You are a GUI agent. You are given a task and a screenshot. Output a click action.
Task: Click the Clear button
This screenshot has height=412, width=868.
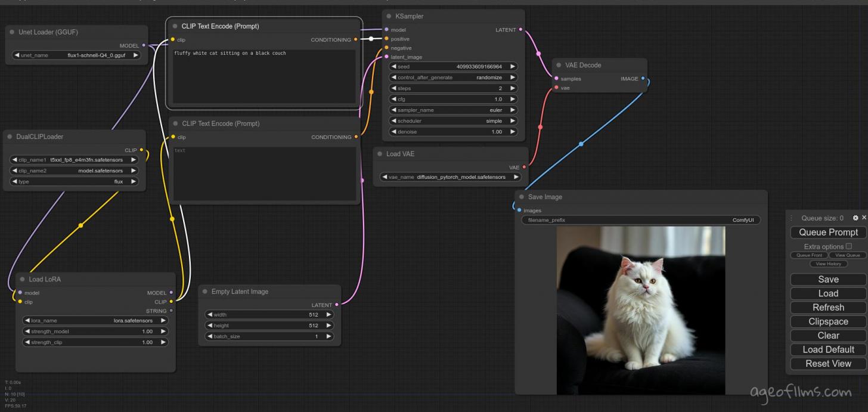point(828,336)
